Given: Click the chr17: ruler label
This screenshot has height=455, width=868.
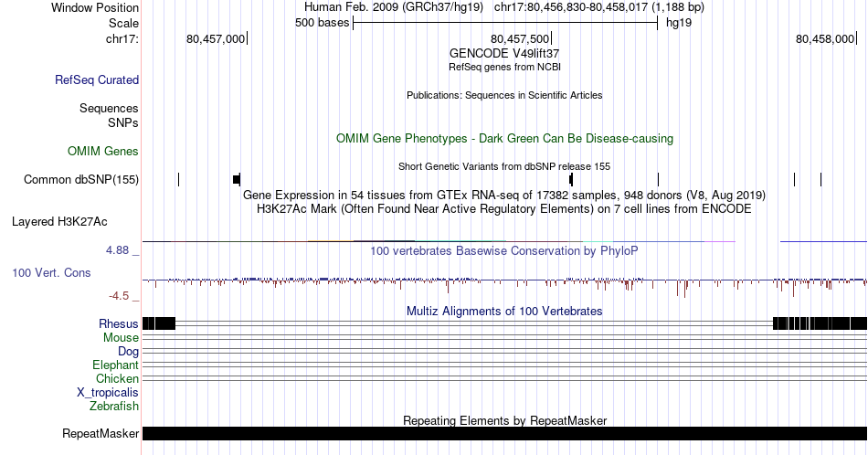Looking at the screenshot, I should pyautogui.click(x=122, y=38).
